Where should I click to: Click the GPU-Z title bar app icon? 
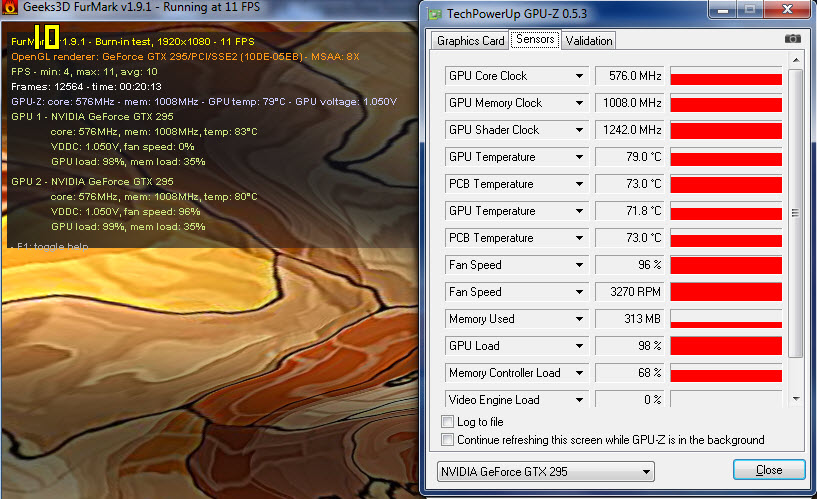tap(435, 14)
